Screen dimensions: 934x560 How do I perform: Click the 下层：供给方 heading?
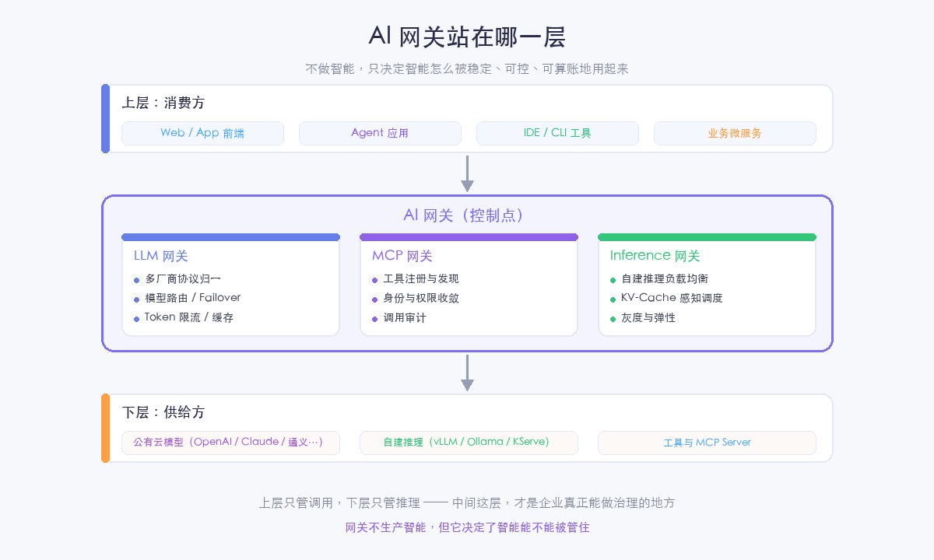163,412
